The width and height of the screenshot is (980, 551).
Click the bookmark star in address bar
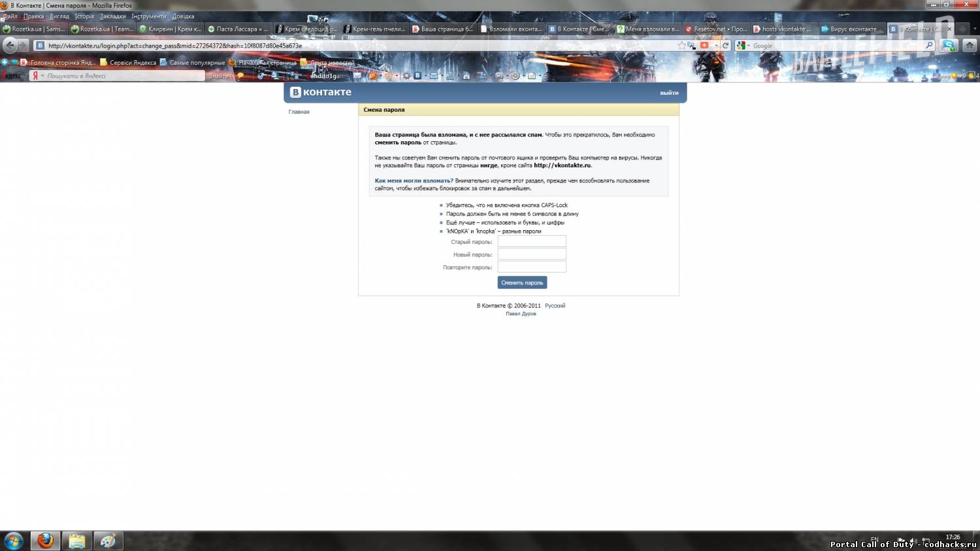681,46
